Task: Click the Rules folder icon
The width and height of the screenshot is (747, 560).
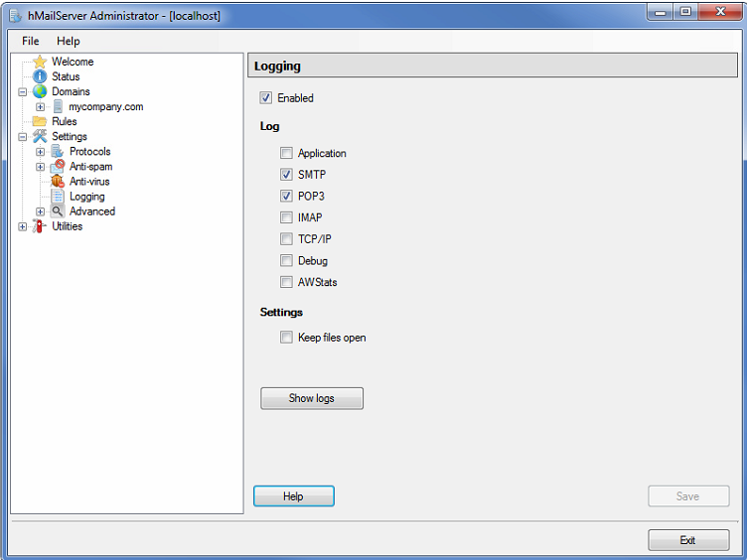Action: 40,121
